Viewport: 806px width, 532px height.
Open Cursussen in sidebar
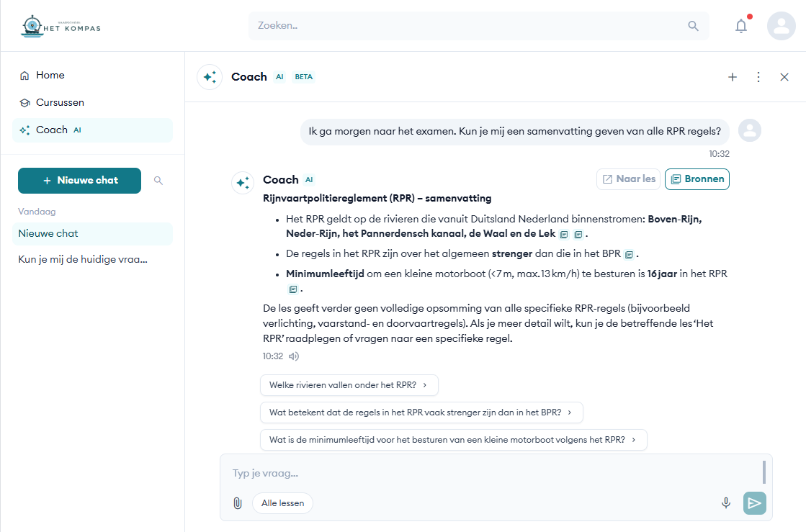point(60,103)
